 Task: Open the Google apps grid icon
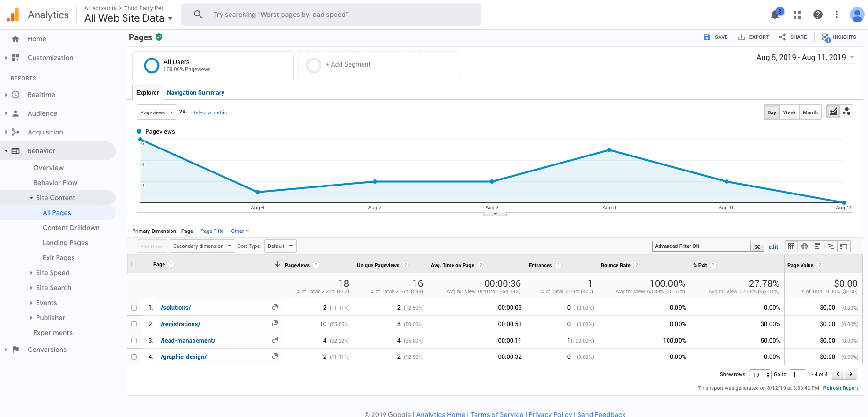[797, 15]
